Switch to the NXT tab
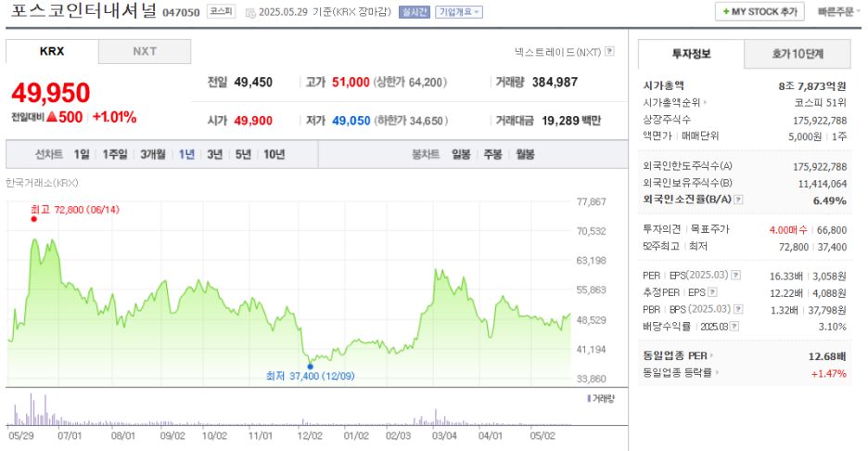Viewport: 868px width, 451px height. (x=145, y=52)
